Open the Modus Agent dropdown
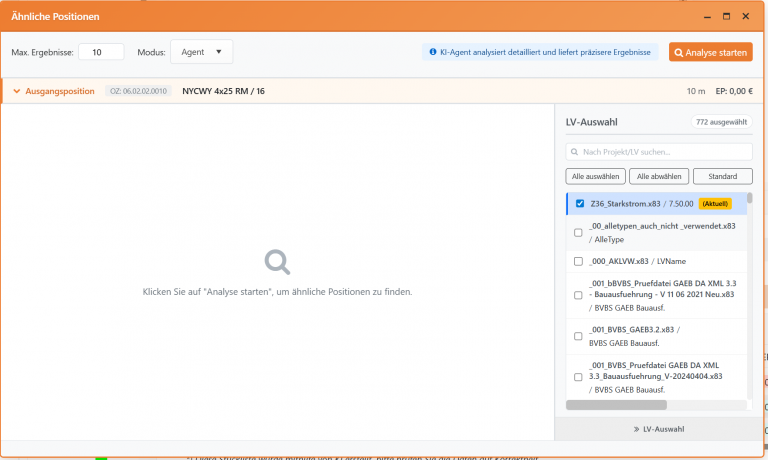 201,52
